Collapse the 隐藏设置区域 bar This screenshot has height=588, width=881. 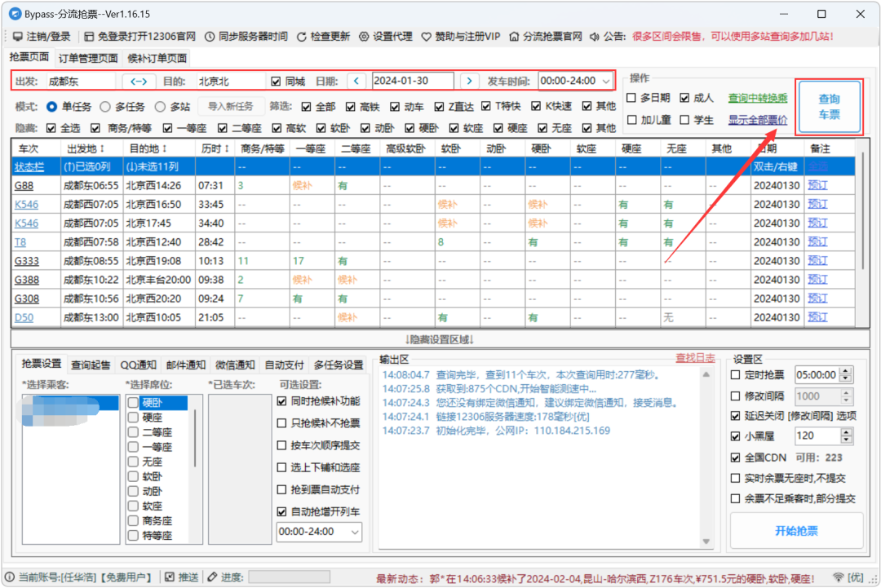click(440, 338)
